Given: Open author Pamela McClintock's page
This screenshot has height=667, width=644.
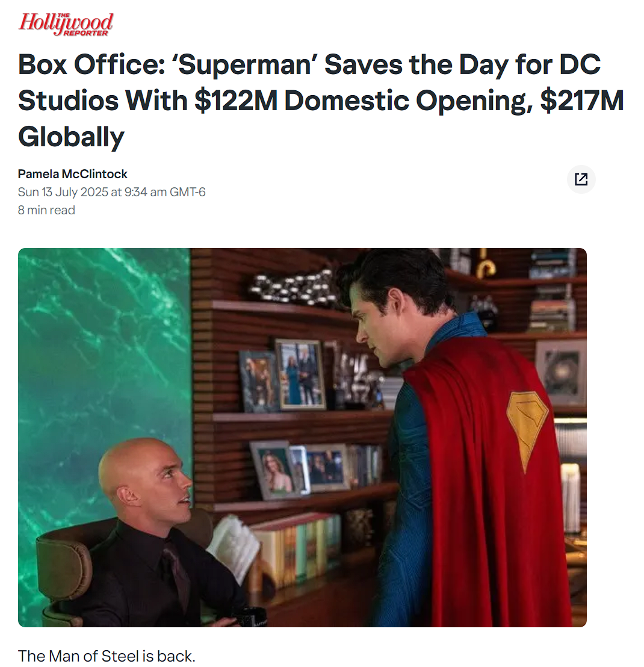Looking at the screenshot, I should [x=73, y=174].
